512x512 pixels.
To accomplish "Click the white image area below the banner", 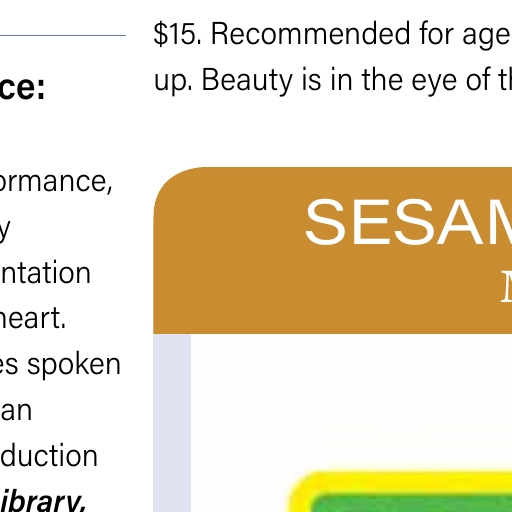I will click(351, 400).
